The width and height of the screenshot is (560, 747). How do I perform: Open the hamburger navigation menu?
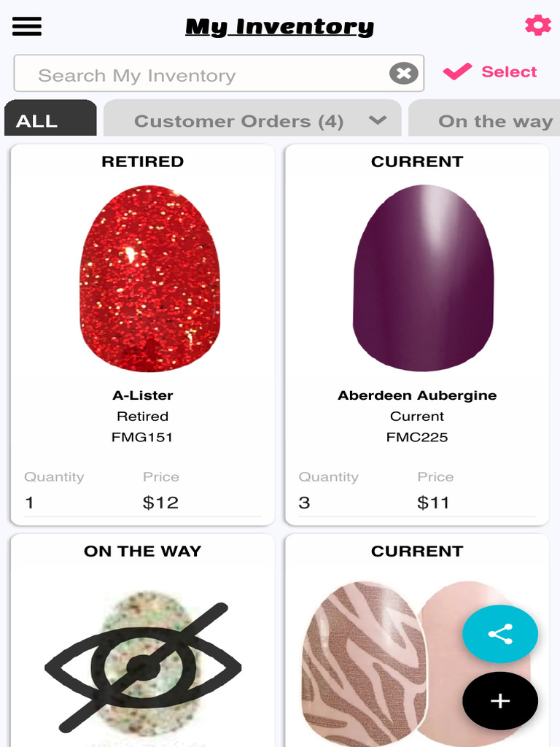[x=27, y=26]
